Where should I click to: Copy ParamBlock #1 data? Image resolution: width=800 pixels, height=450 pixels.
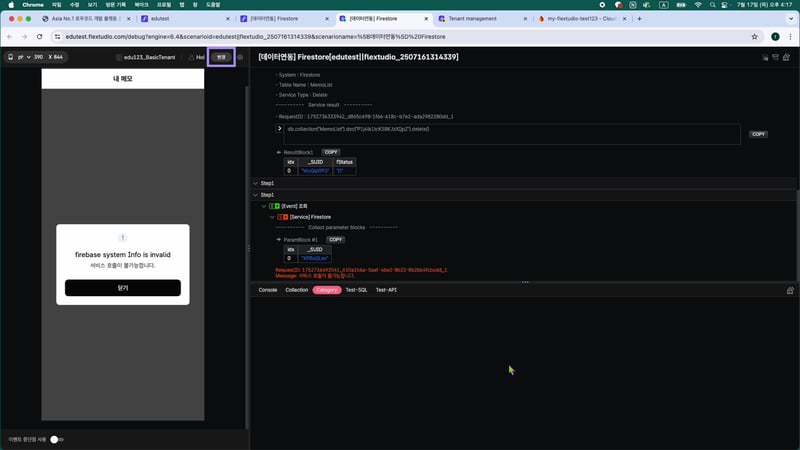(x=336, y=240)
